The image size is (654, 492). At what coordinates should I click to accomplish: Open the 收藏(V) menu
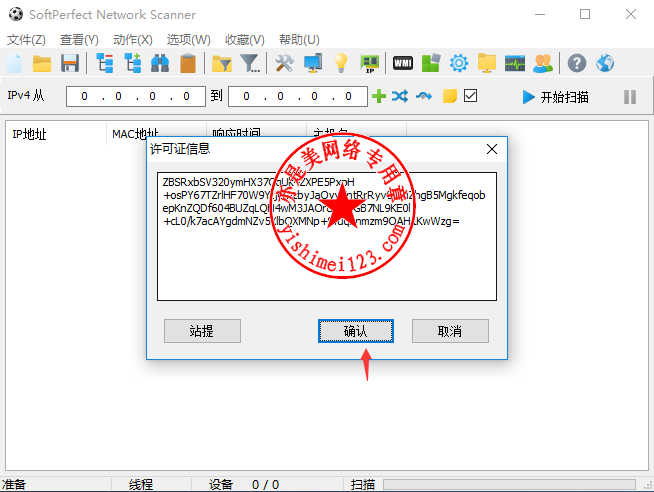(245, 40)
